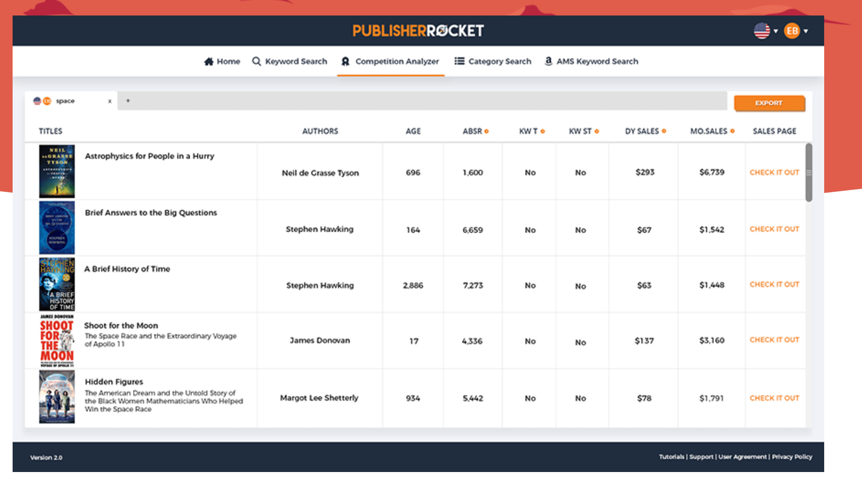Select the 'space' search tab
This screenshot has height=504, width=862.
[71, 101]
